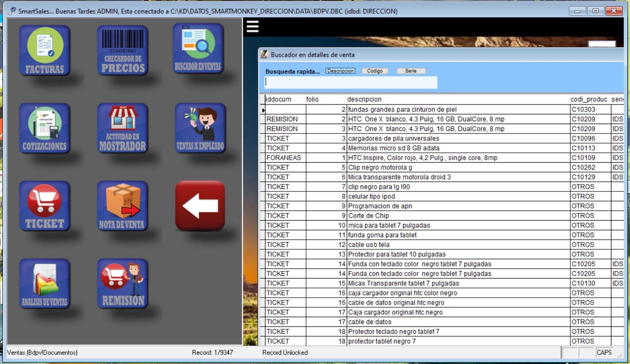Click product code C10109 cell
630x364 pixels.
590,158
